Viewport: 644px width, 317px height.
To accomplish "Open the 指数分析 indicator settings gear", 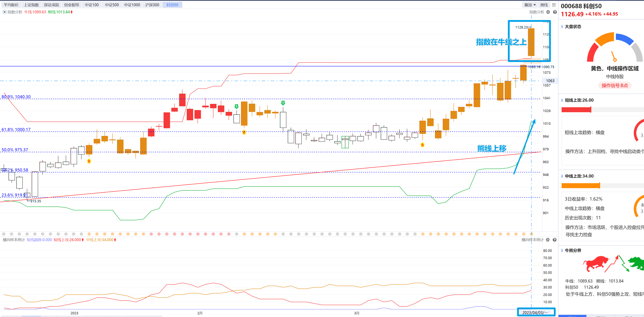I will click(548, 12).
